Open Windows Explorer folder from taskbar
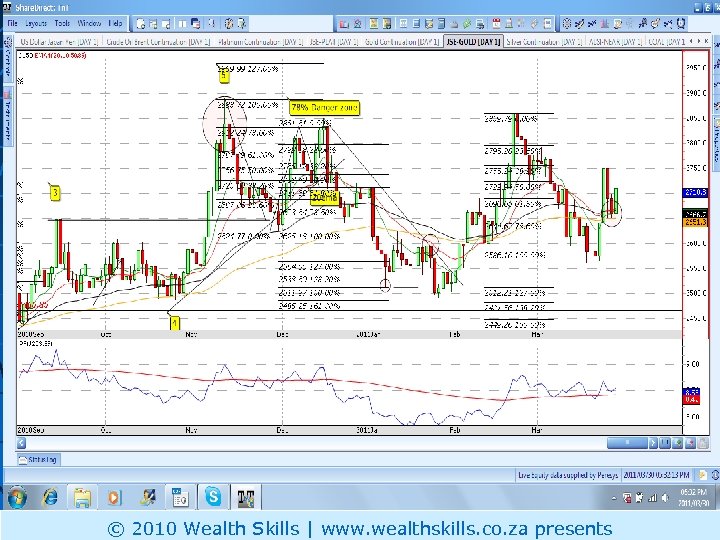This screenshot has width=720, height=540. point(82,498)
